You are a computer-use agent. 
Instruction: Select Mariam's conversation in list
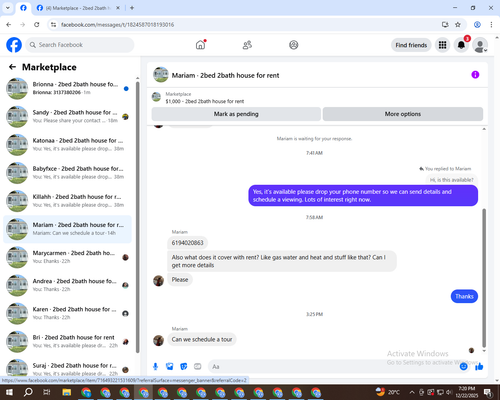click(67, 229)
